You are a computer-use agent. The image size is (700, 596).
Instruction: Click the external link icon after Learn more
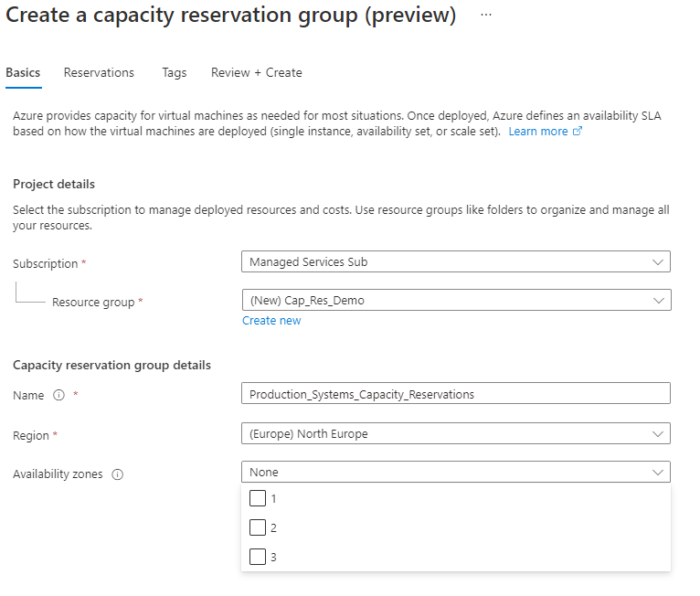[578, 132]
